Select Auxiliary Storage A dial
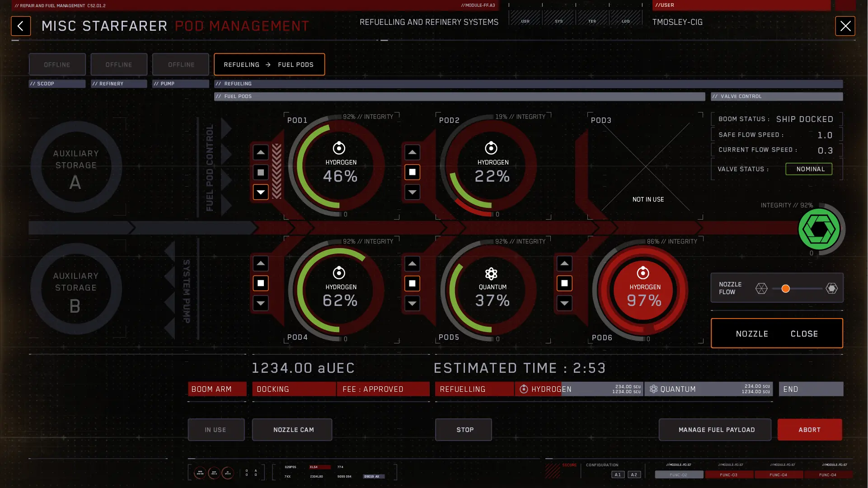The height and width of the screenshot is (488, 868). pos(76,167)
